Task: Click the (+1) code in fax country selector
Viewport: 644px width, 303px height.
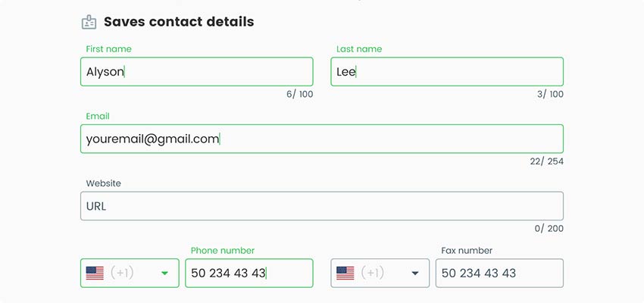Action: (373, 273)
